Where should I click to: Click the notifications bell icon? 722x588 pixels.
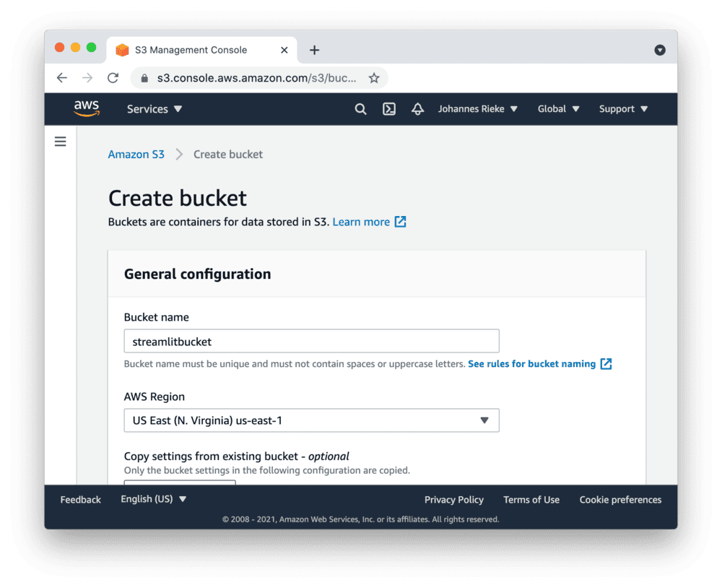pos(417,108)
